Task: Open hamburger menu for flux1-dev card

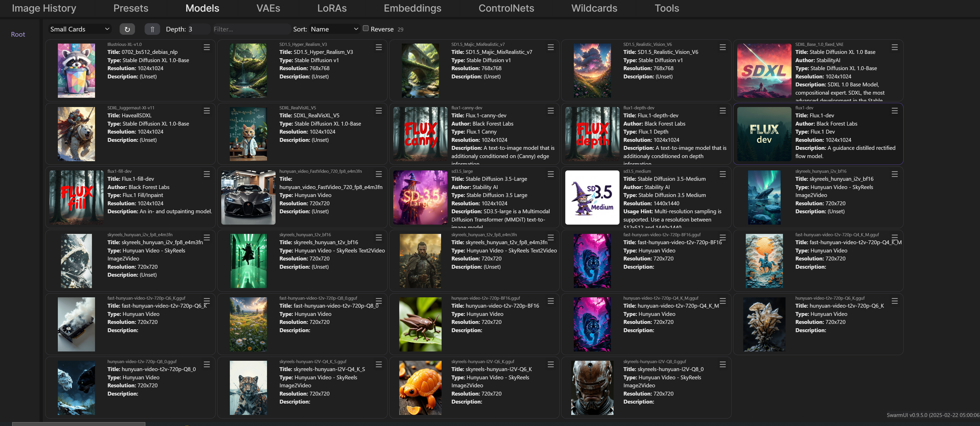Action: pos(895,111)
